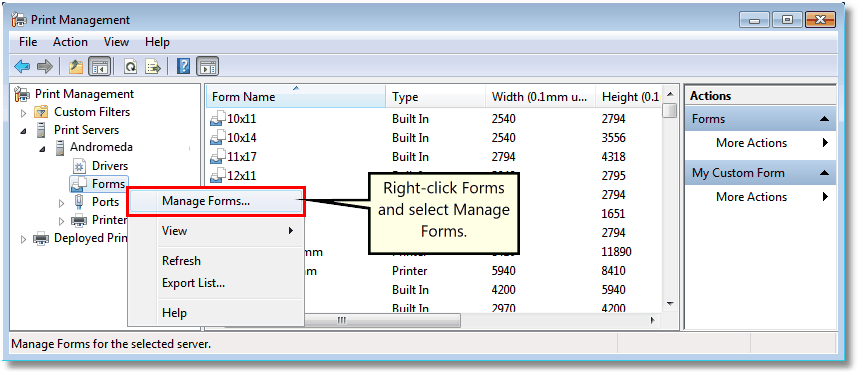Click the form icon beside 11x17
859x375 pixels.
coord(218,156)
